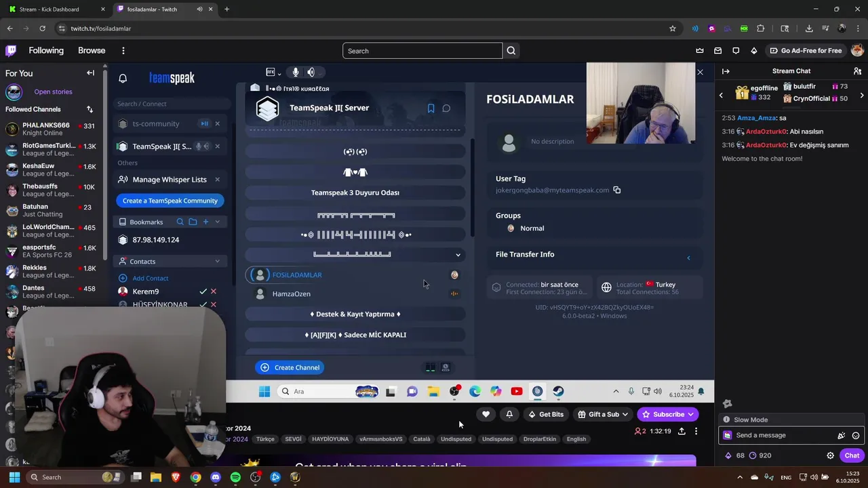The height and width of the screenshot is (488, 868).
Task: Open TeamSpeak server chat bubble icon
Action: point(446,108)
